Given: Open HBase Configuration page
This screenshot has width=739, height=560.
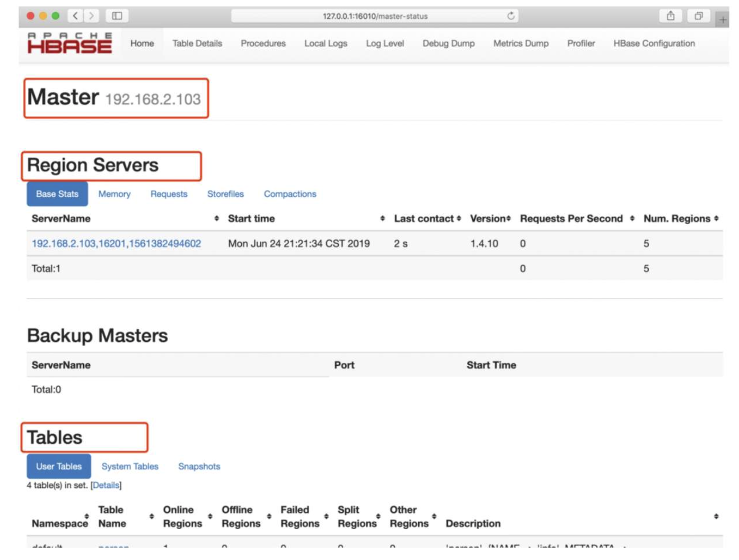Looking at the screenshot, I should pos(654,43).
